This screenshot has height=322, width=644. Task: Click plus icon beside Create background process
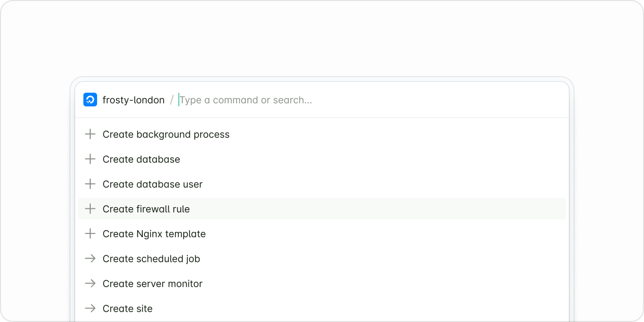pos(90,134)
